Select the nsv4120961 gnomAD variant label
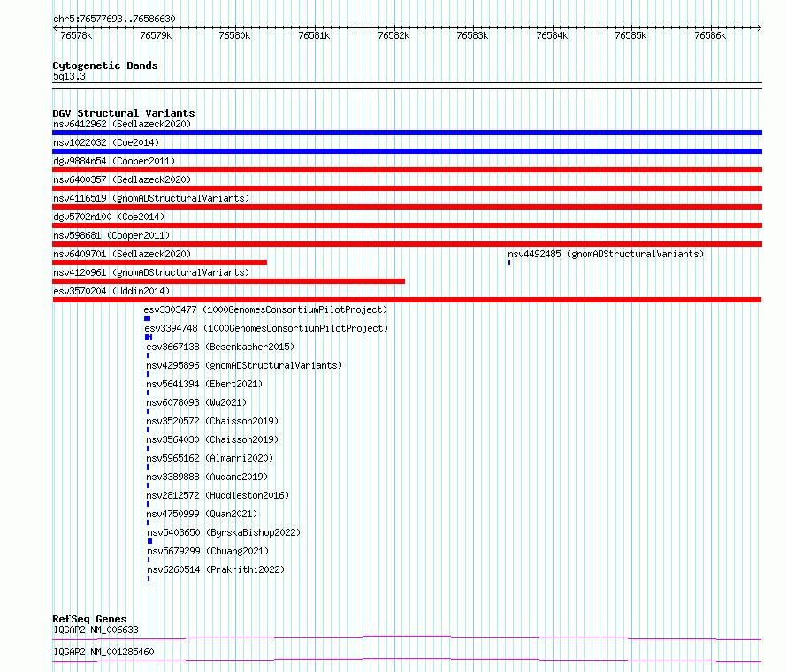 (151, 272)
